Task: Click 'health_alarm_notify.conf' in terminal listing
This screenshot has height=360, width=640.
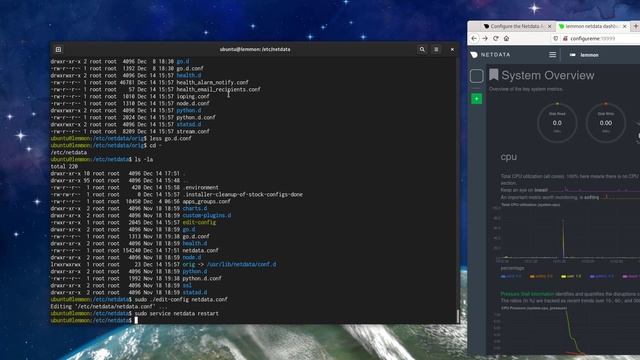Action: click(x=213, y=82)
